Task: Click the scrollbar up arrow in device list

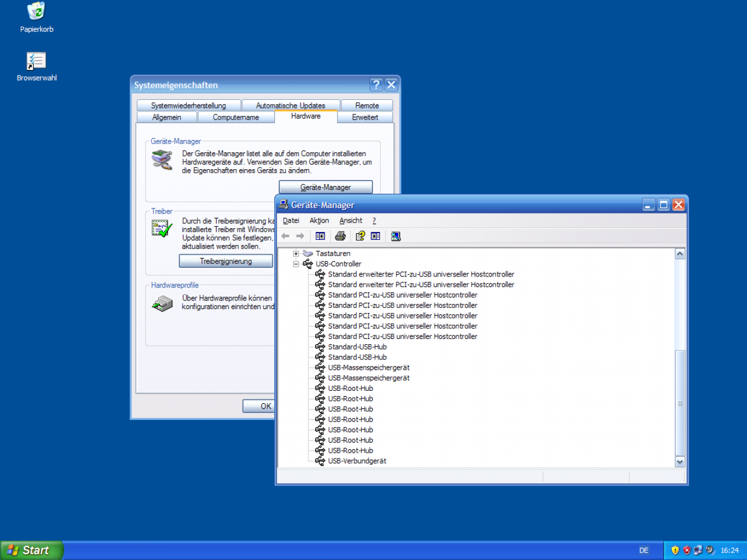Action: [x=680, y=254]
